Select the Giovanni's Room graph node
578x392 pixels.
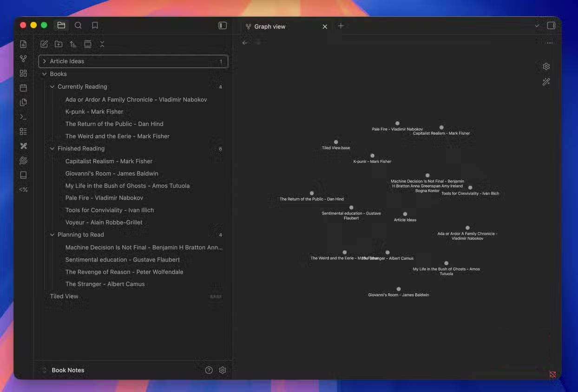(399, 289)
